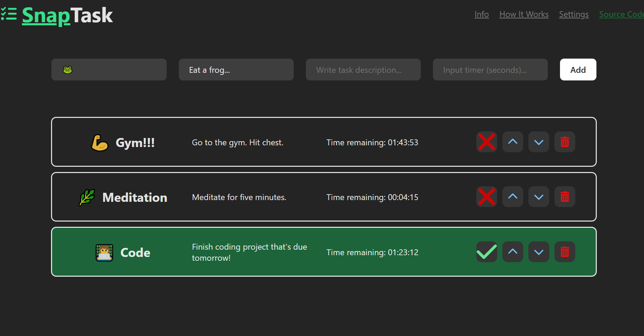Open the Source Code link

[621, 14]
